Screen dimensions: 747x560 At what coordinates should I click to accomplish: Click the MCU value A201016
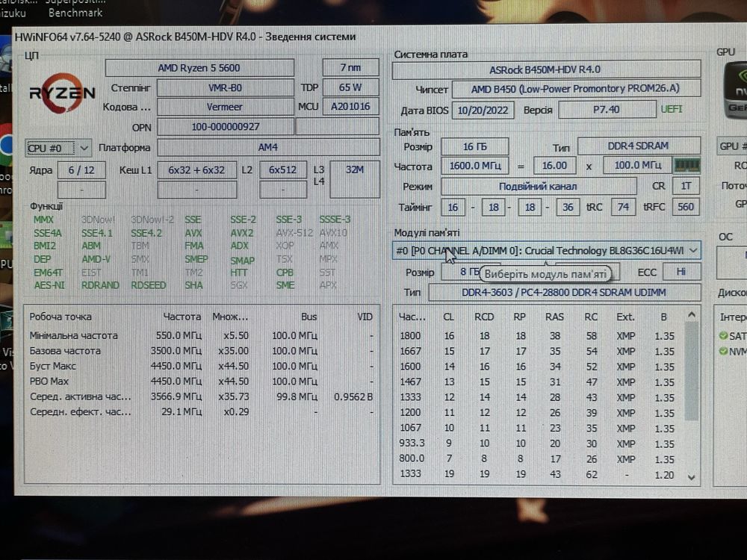(350, 107)
